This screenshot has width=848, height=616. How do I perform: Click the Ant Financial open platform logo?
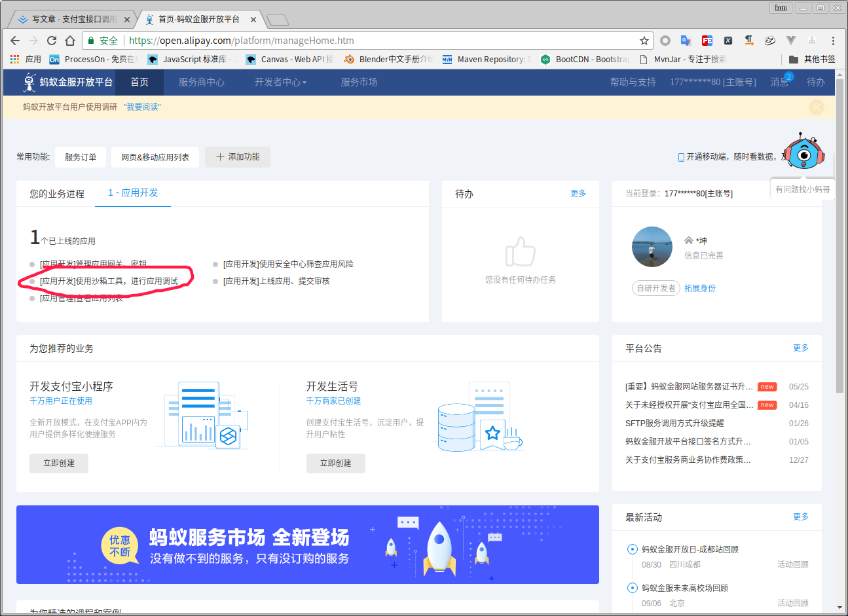point(67,82)
